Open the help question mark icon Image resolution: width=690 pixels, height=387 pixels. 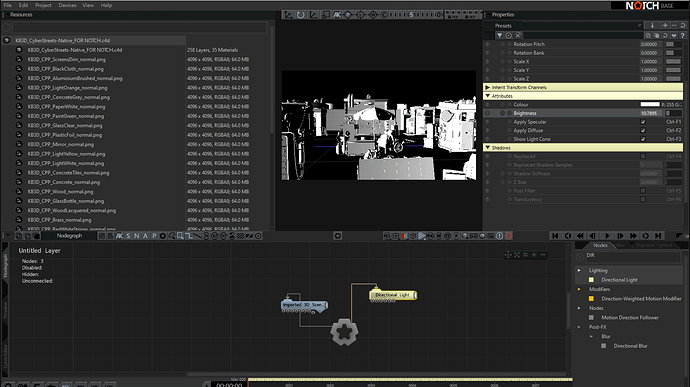(683, 35)
